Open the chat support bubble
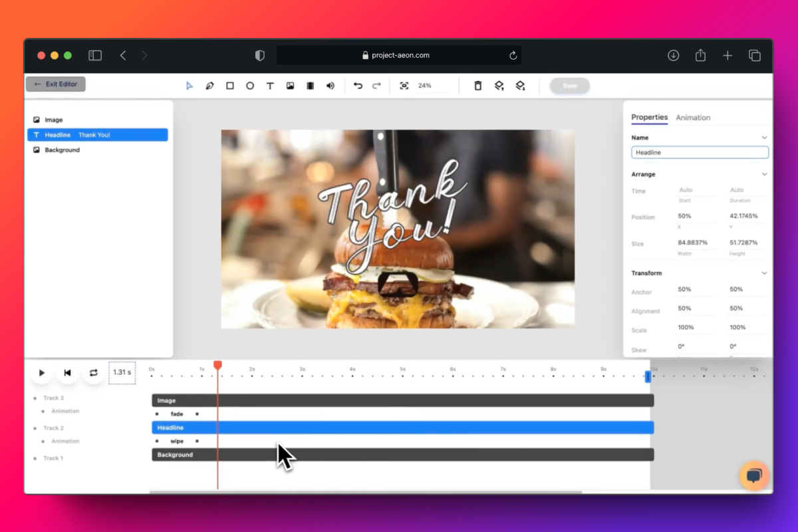 pyautogui.click(x=754, y=475)
